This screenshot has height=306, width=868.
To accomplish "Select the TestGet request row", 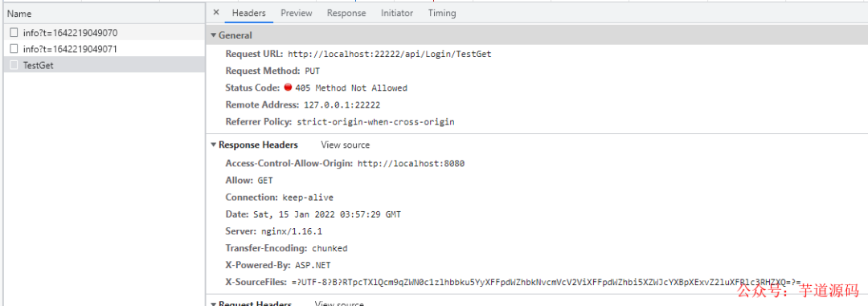I will (x=104, y=65).
